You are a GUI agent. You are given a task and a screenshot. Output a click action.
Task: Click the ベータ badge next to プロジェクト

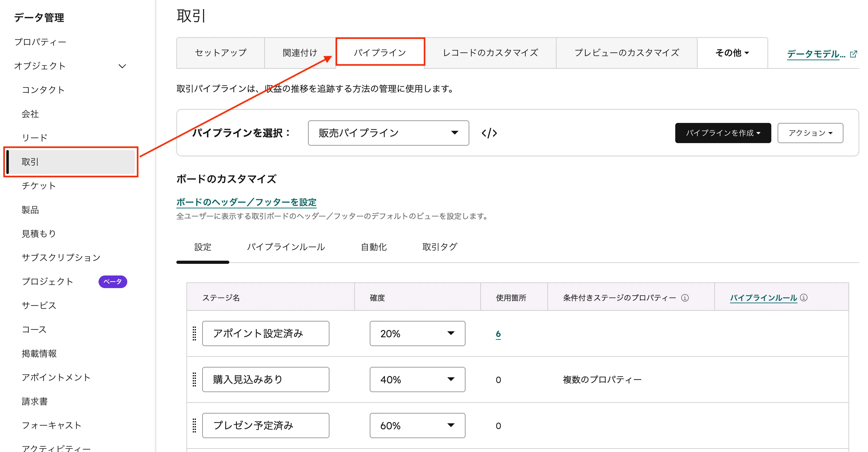(113, 281)
